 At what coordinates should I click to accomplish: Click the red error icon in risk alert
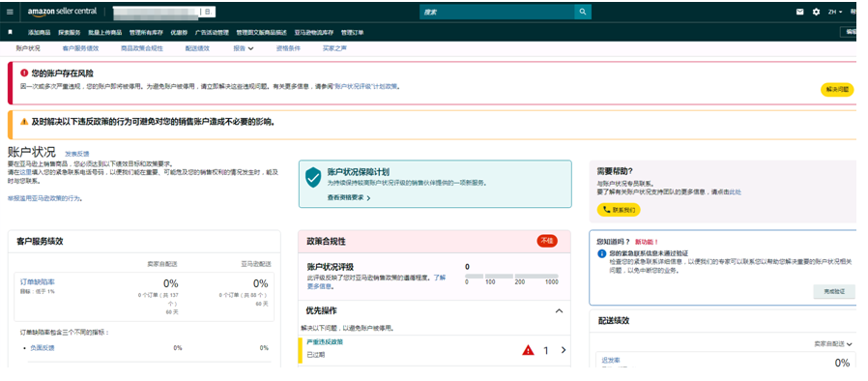tap(24, 73)
